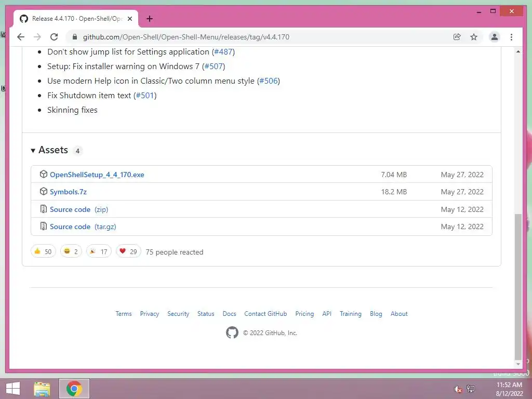Click the archive icon for Source code (tar.gz)
The height and width of the screenshot is (399, 532).
[x=44, y=226]
